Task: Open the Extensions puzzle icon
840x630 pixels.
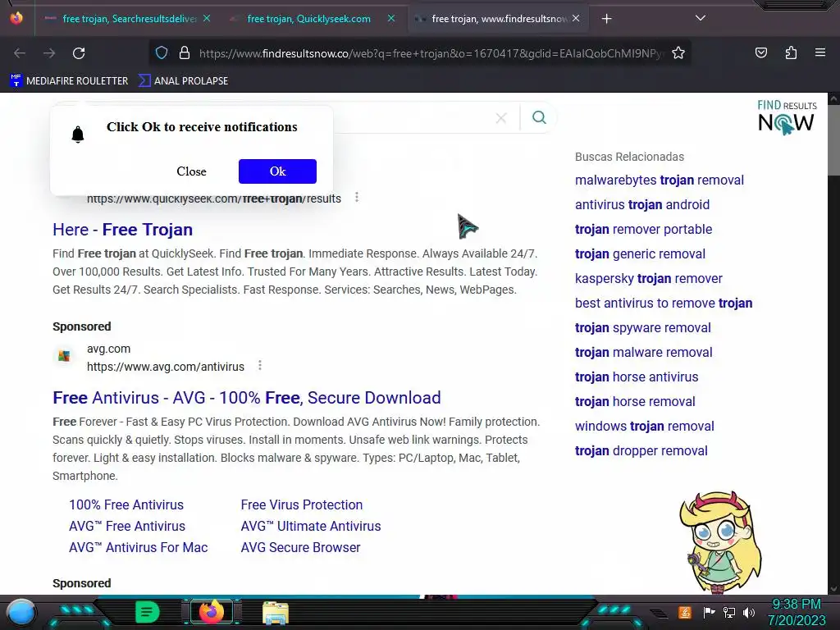Action: [x=791, y=52]
